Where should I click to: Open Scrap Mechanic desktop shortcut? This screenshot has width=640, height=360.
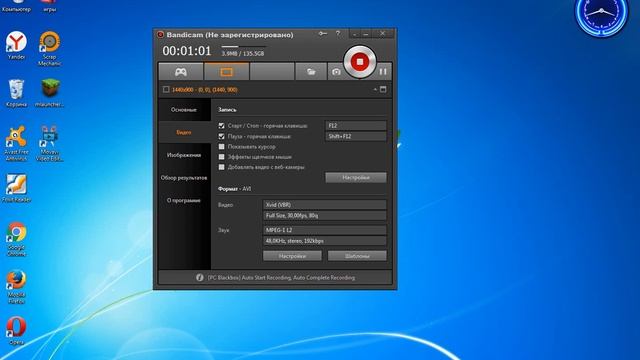point(49,48)
